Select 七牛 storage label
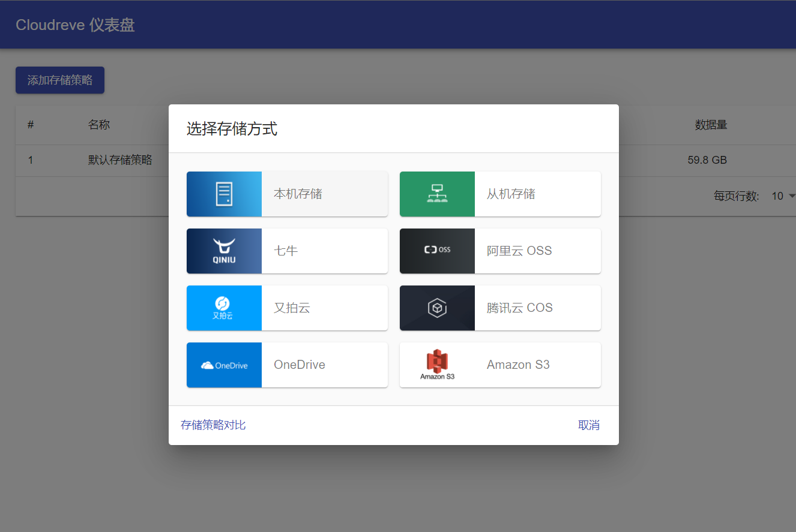 point(286,251)
